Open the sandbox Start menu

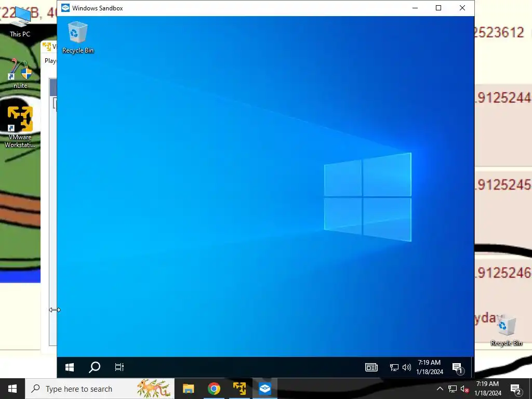(70, 367)
